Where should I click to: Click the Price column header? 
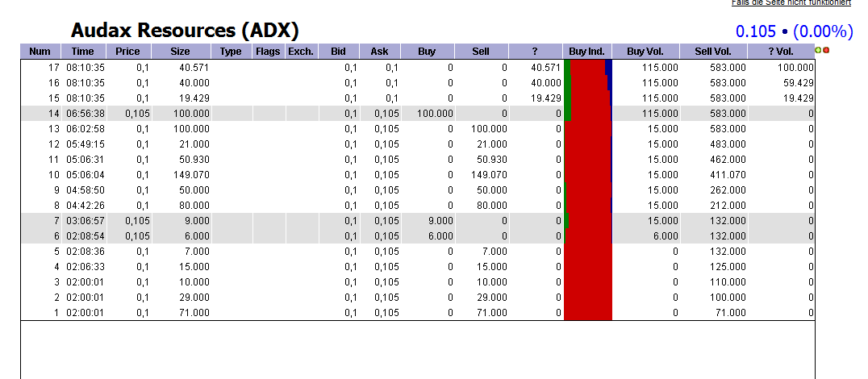(128, 52)
